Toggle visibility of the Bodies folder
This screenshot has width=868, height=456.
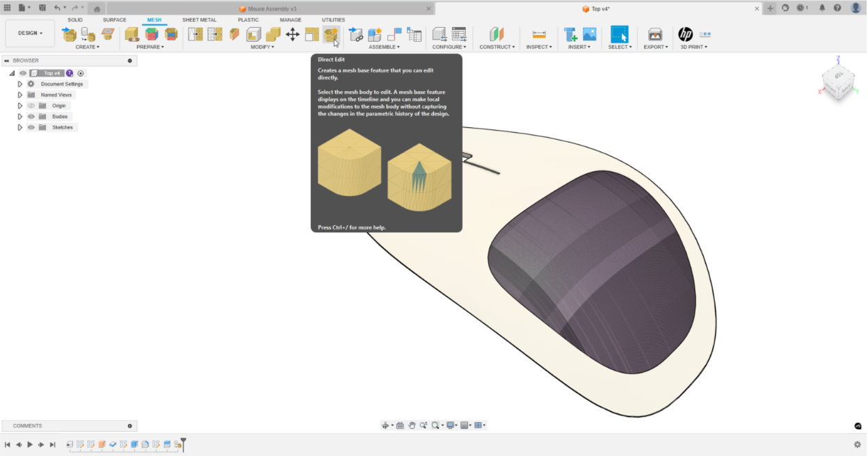pos(31,116)
